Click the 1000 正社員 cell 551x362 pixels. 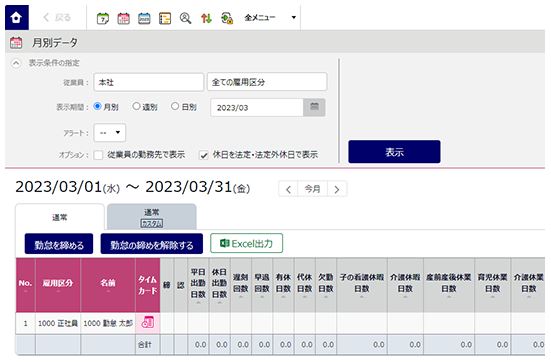click(x=58, y=323)
